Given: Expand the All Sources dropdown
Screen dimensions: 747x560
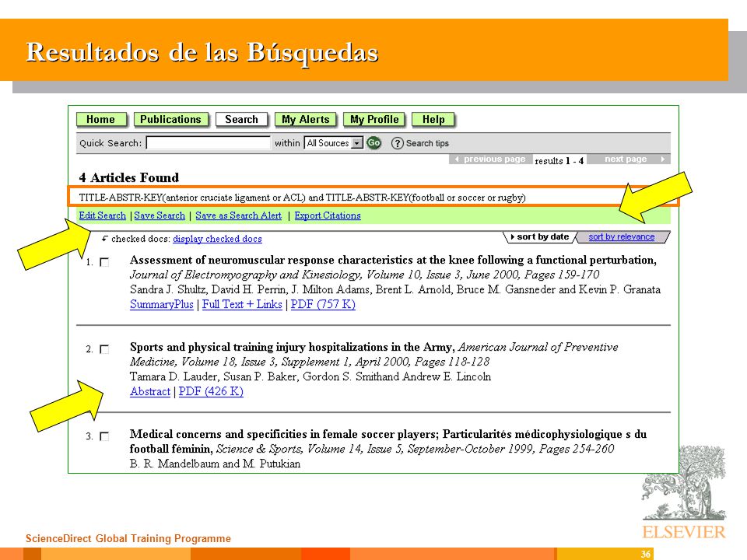Looking at the screenshot, I should click(x=334, y=143).
